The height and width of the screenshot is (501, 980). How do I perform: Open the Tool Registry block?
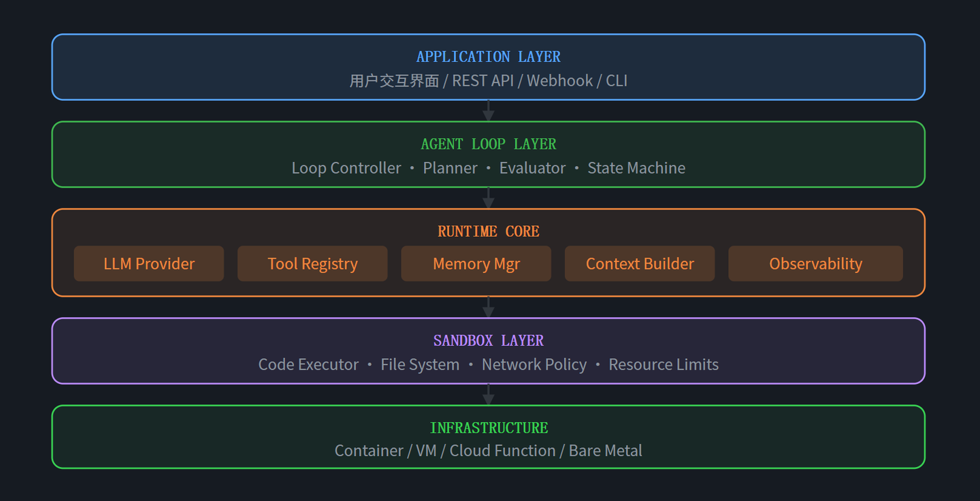(312, 263)
